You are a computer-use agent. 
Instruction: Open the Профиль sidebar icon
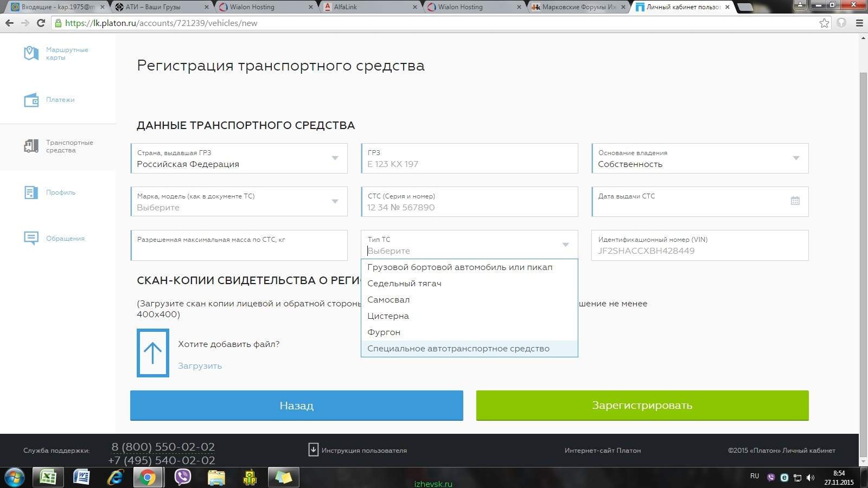click(31, 192)
